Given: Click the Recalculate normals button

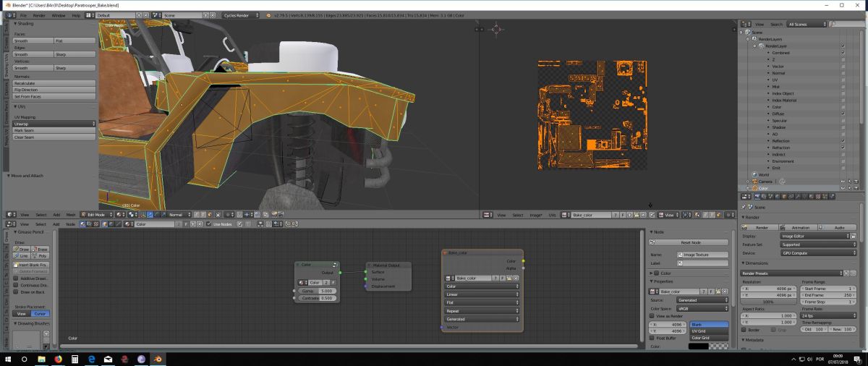Looking at the screenshot, I should coord(54,82).
